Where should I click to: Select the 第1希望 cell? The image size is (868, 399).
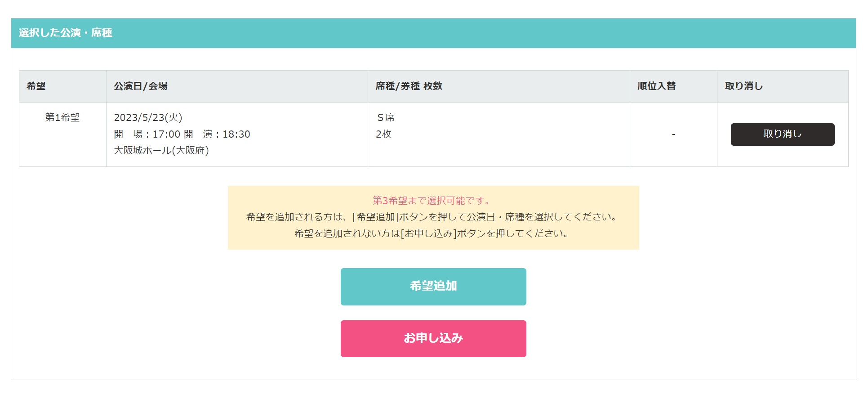tap(62, 117)
